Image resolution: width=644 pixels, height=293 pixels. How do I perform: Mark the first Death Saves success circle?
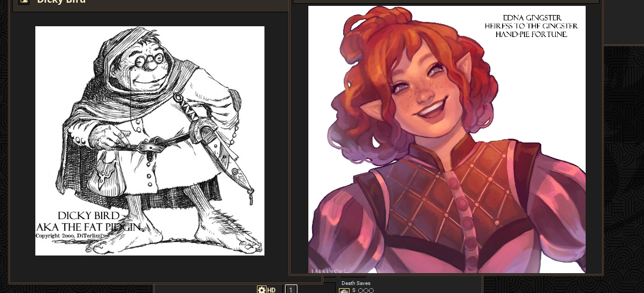coord(361,291)
